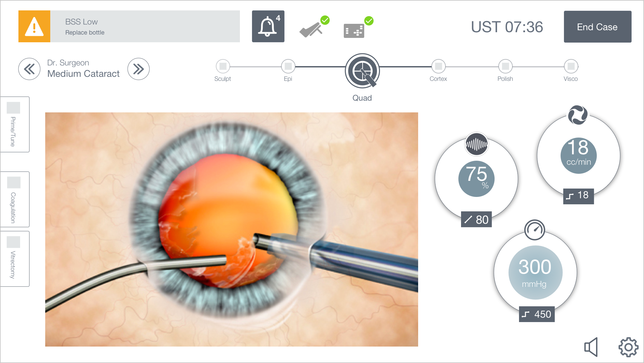
Task: Select the ultrasound power waveform icon
Action: point(476,144)
